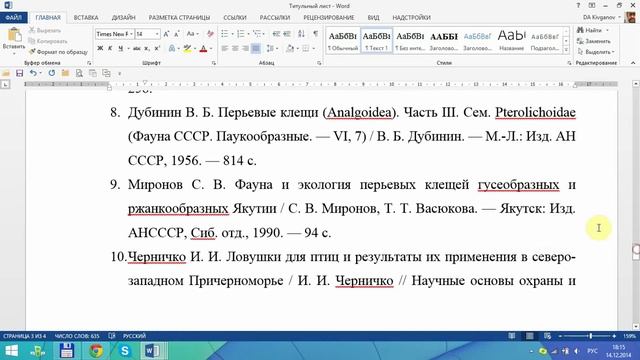
Task: Switch to the ДИЗАЙН tab
Action: click(123, 18)
